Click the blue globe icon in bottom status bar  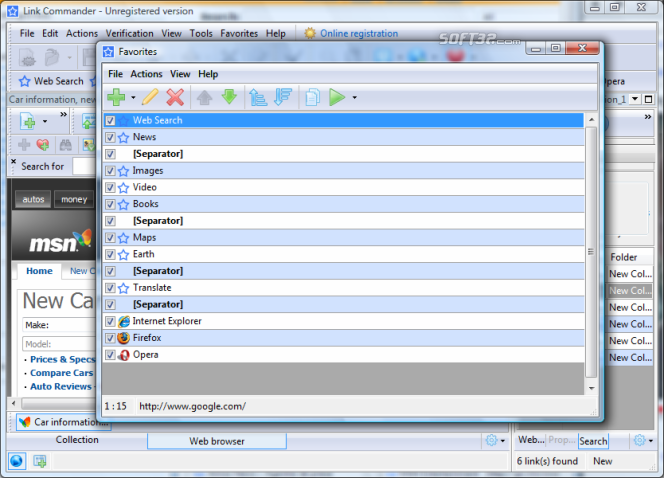(17, 461)
